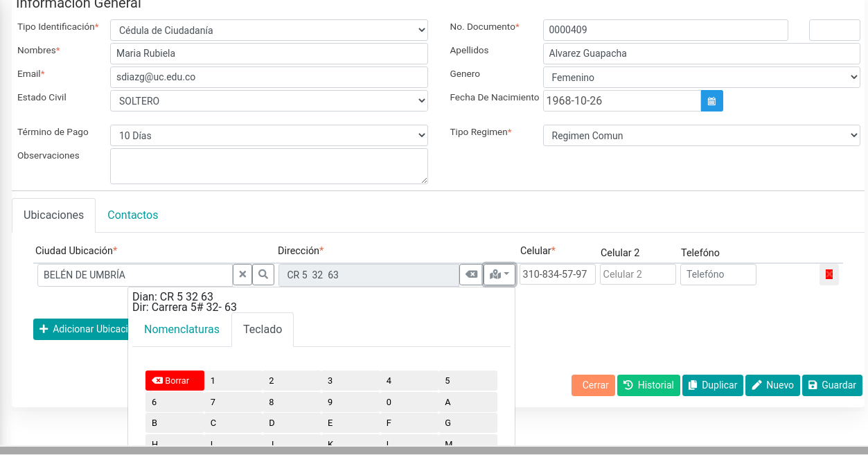Tap keypad key 7

[233, 402]
